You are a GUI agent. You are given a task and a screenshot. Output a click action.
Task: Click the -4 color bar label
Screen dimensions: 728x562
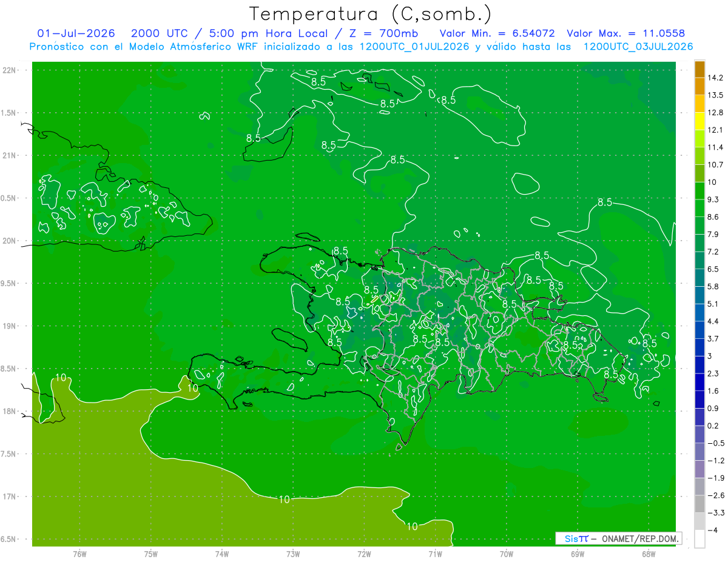712,530
